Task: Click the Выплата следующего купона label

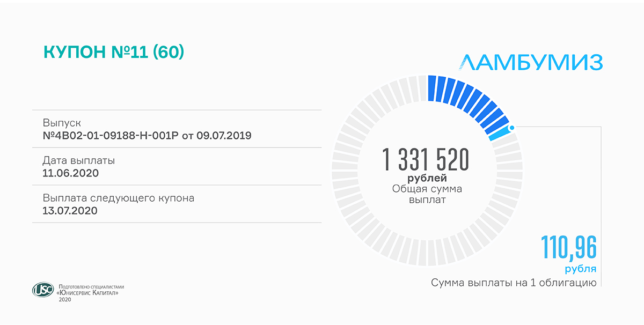Action: click(x=118, y=198)
